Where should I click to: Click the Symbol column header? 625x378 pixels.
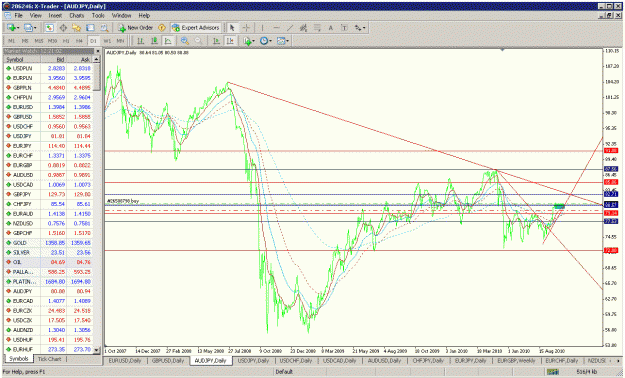click(x=22, y=59)
